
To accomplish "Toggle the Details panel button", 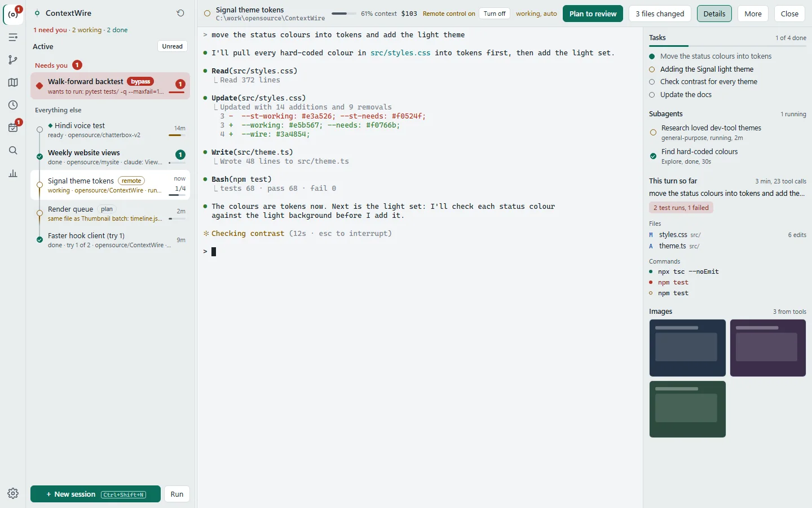I will 714,14.
